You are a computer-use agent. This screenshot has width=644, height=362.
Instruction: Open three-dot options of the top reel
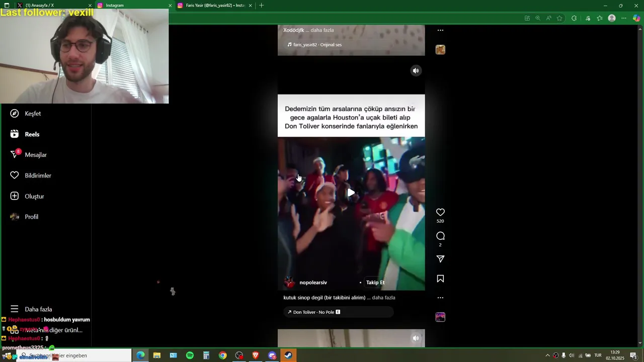coord(440,30)
